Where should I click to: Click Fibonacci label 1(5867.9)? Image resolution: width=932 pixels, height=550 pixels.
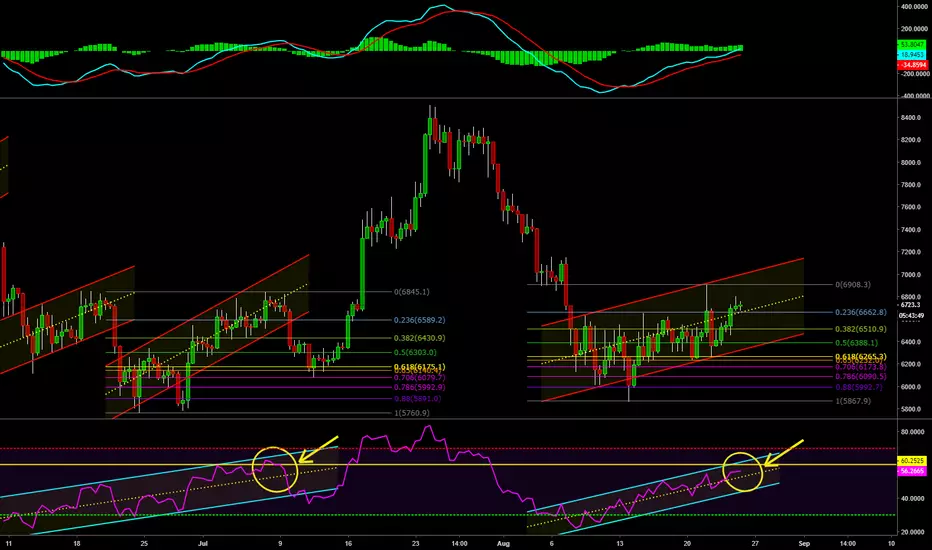[853, 401]
